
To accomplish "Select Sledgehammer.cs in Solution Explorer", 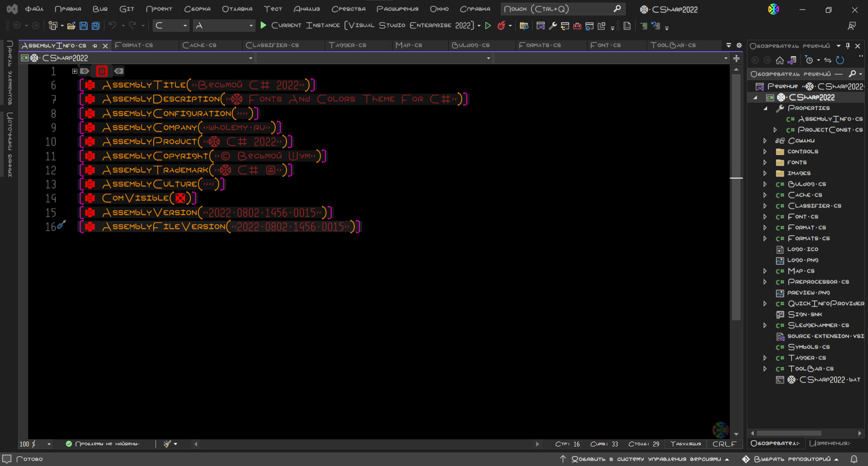I will click(818, 325).
